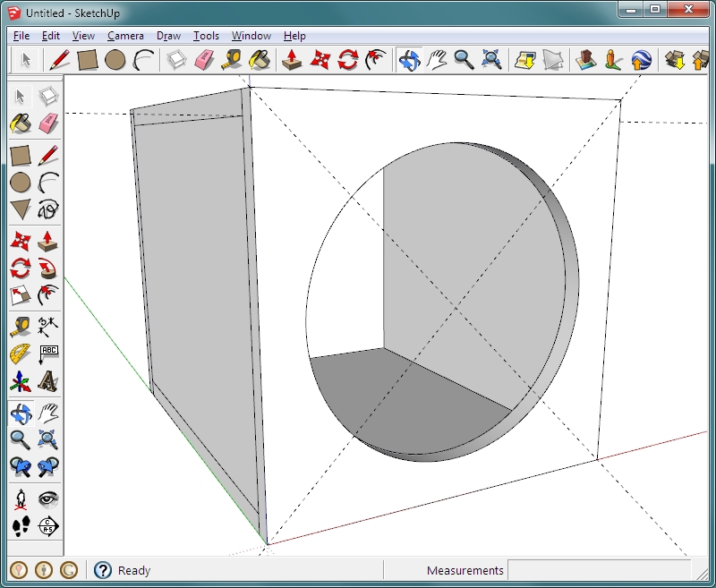Choose the Rectangle tool in the left palette

(x=20, y=156)
